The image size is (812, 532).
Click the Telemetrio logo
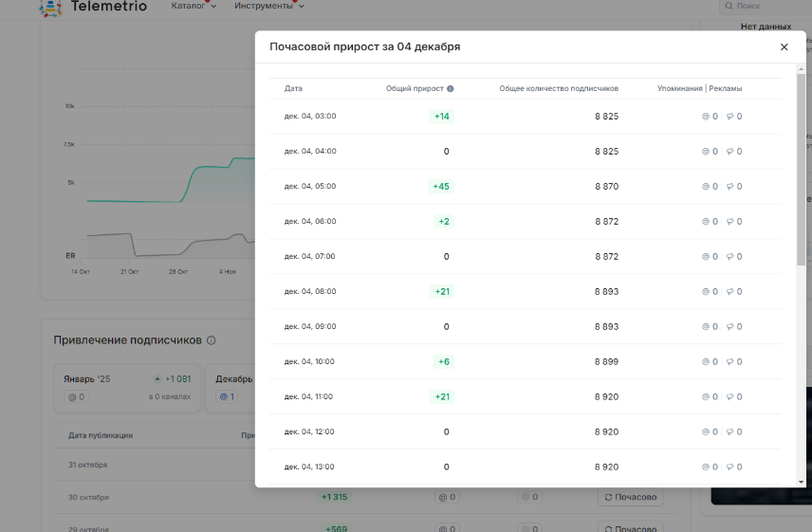coord(93,7)
